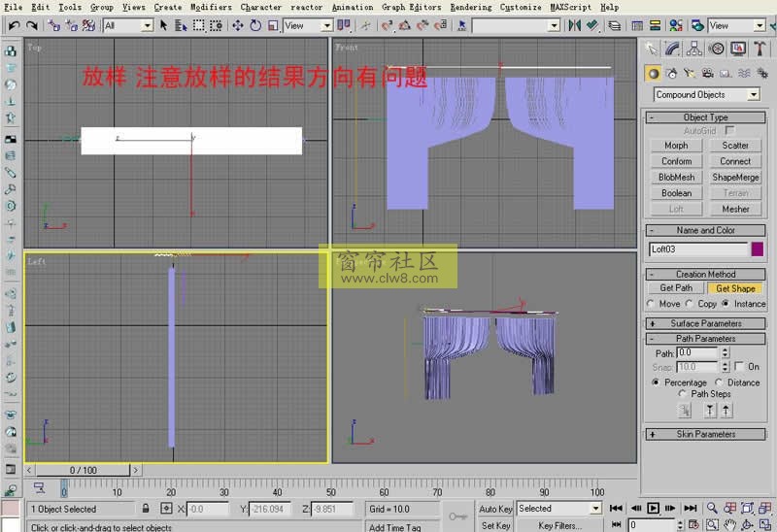Click the Y coordinate field 216.094
This screenshot has height=532, width=777.
269,509
